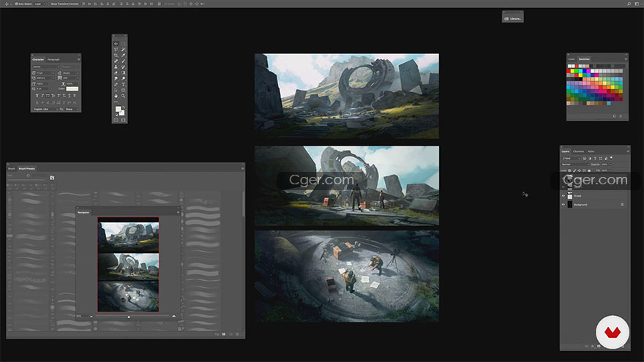
Task: Hide the Background layer eye icon
Action: [563, 204]
